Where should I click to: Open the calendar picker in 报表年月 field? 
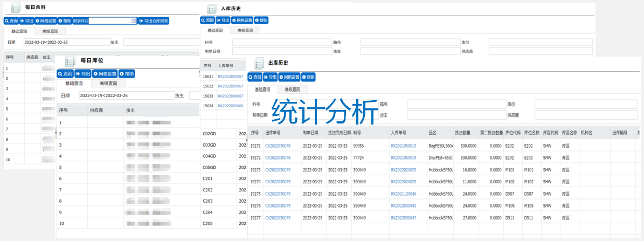point(134,21)
